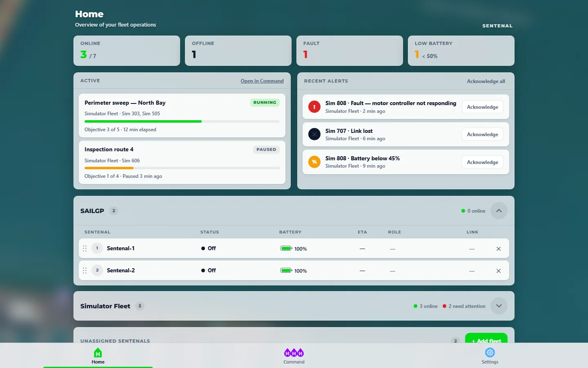
Task: Click the Perimeter sweep progress bar
Action: [182, 121]
